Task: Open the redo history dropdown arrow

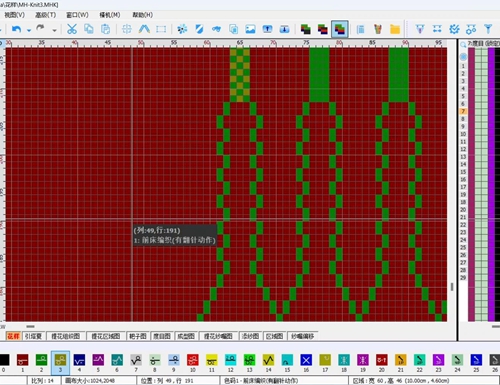Action: pos(54,30)
